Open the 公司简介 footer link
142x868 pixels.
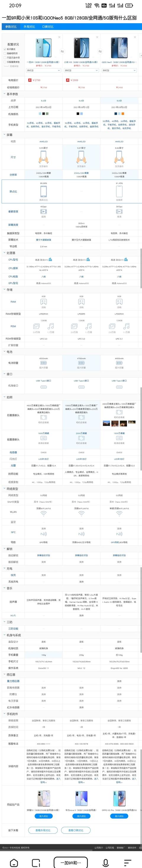(99, 847)
